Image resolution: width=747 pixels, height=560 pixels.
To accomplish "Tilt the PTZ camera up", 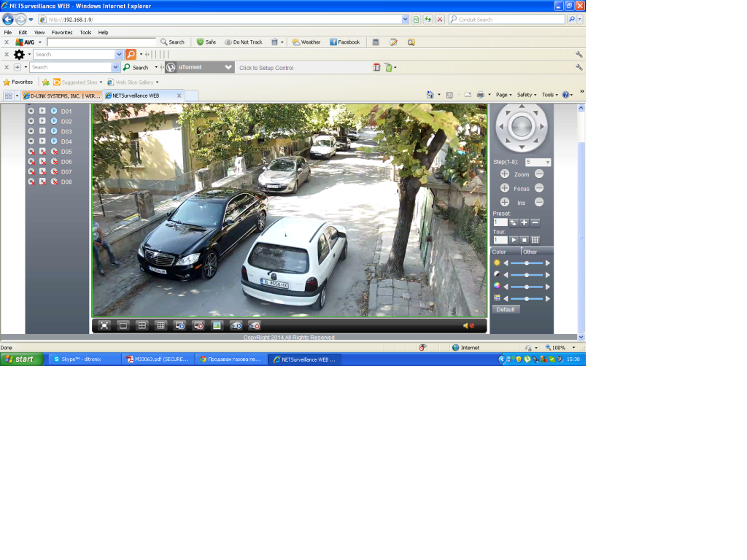I will coord(522,106).
